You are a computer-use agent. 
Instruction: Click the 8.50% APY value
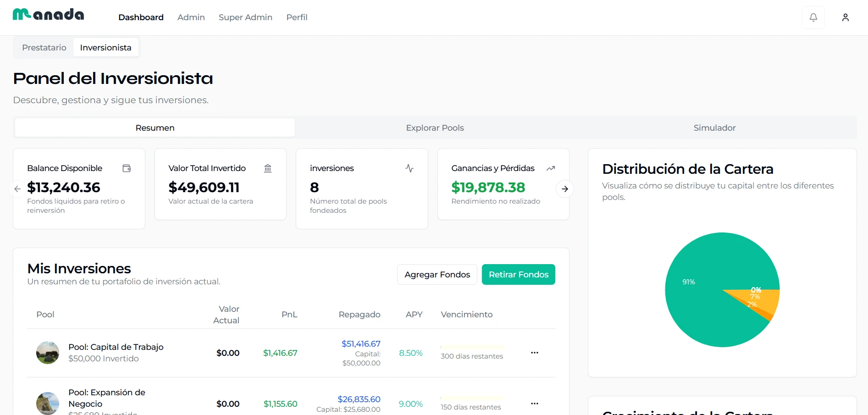pyautogui.click(x=411, y=353)
